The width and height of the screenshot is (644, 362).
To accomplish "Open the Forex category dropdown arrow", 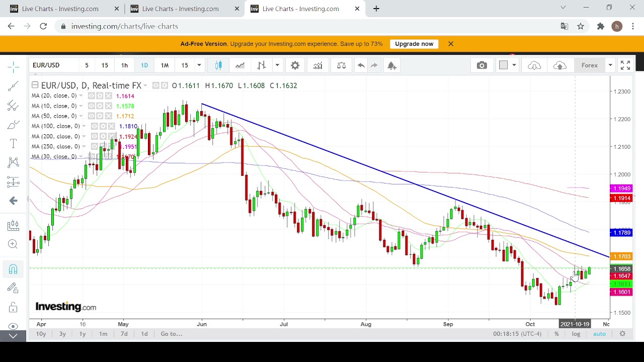I will tap(610, 65).
